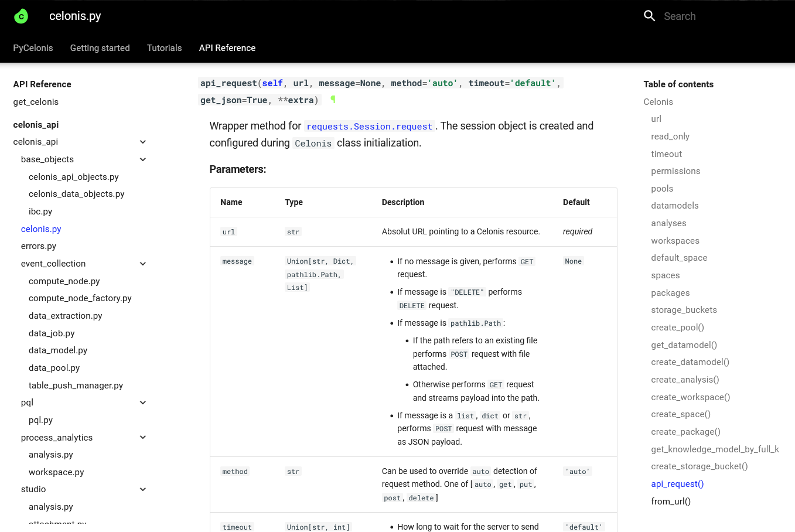Click the 'Description' column header
This screenshot has width=795, height=532.
403,202
